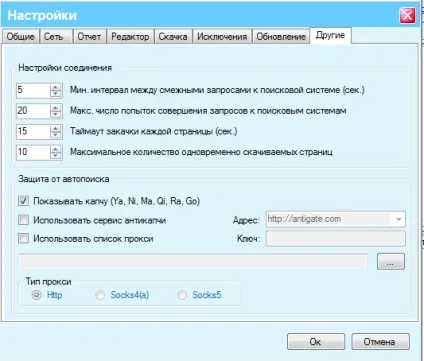The width and height of the screenshot is (424, 361).
Task: Click the Таймаут закачки каждой страницы label
Action: pos(154,131)
